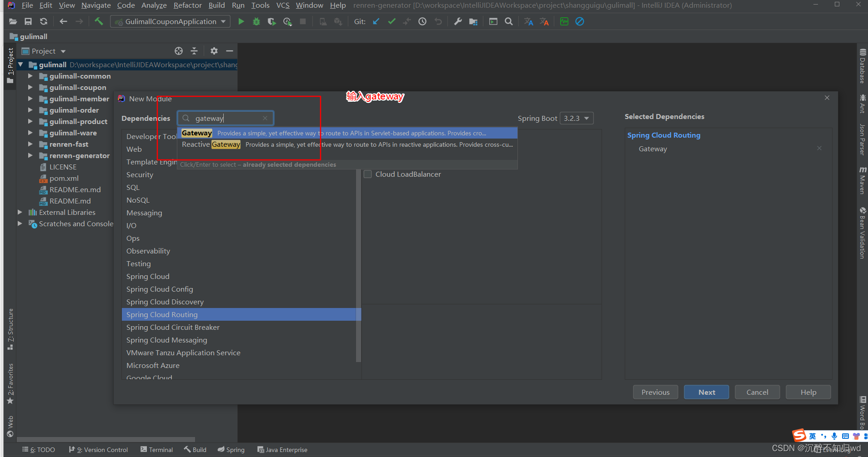Screen dimensions: 868x457
Task: Update project with the blue Git arrow
Action: point(376,21)
